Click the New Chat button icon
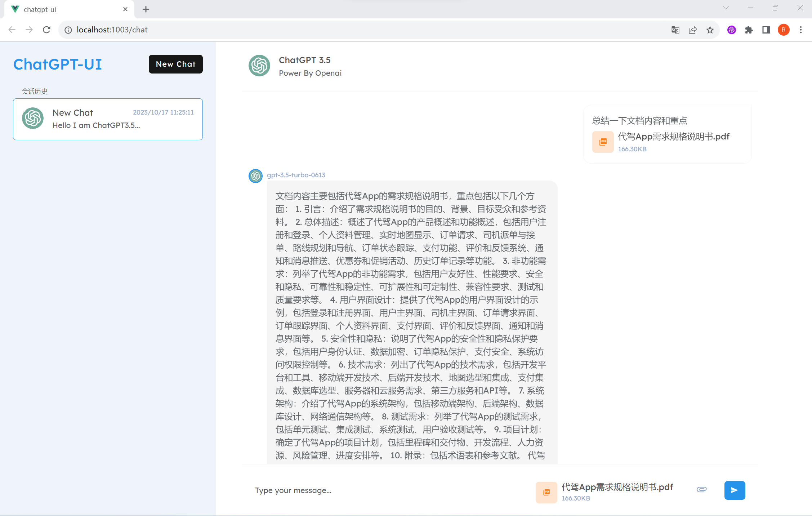The image size is (812, 516). 175,64
